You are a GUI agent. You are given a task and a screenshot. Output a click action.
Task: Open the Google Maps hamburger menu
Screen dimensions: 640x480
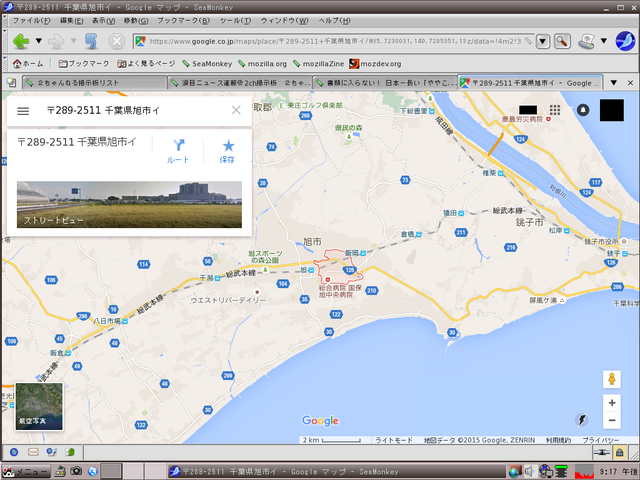(x=23, y=111)
